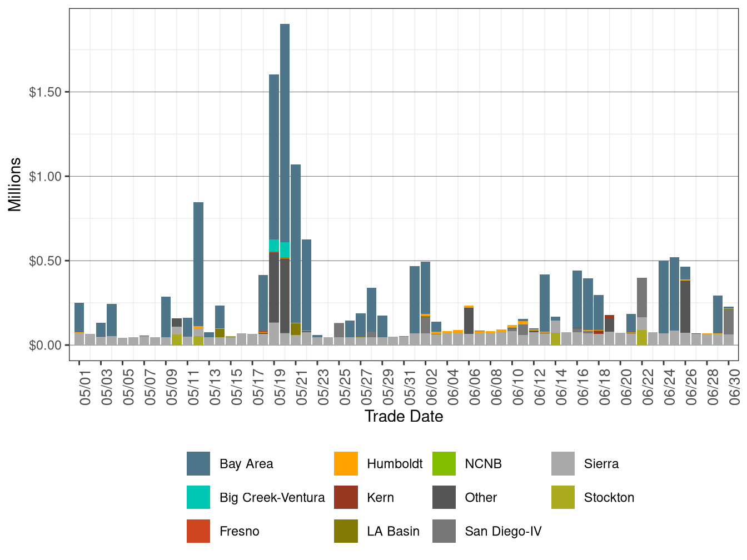Click the "NCNB" legend label
Viewport: 747px width, 560px height.
tap(484, 464)
